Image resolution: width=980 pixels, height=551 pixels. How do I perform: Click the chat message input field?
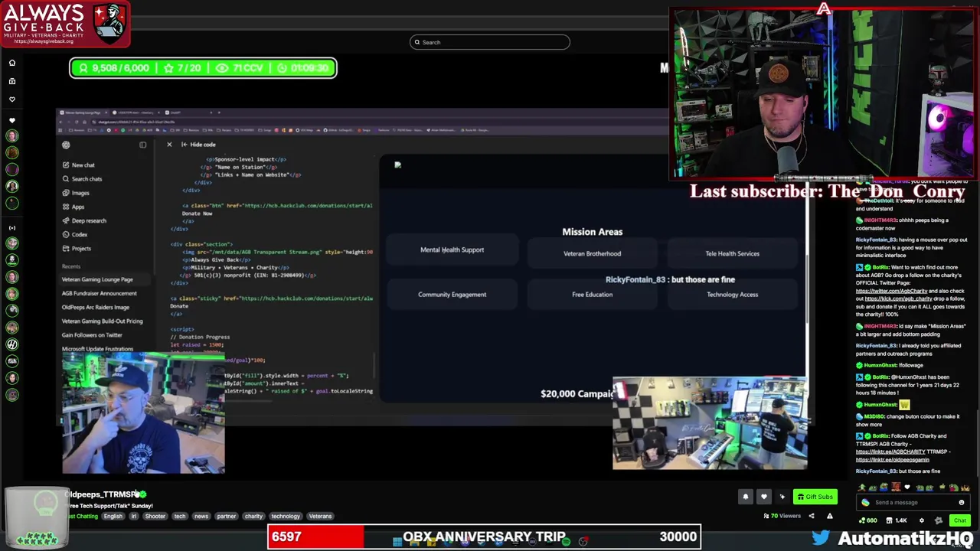coord(913,503)
